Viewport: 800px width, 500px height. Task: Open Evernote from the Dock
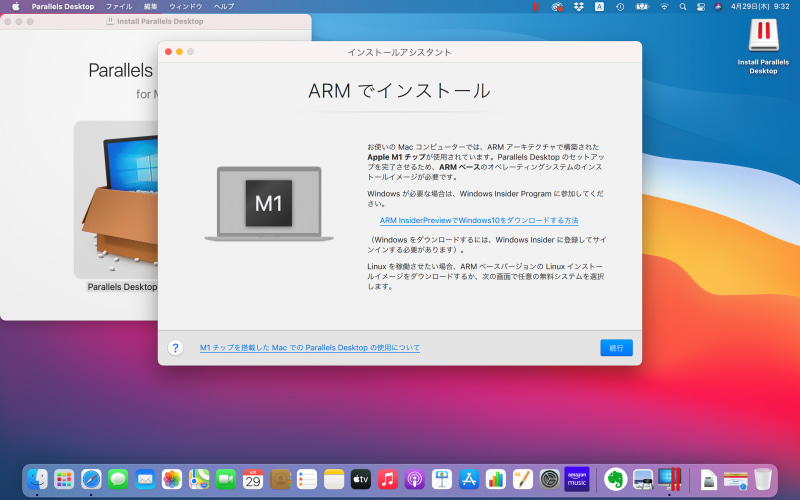pyautogui.click(x=615, y=479)
